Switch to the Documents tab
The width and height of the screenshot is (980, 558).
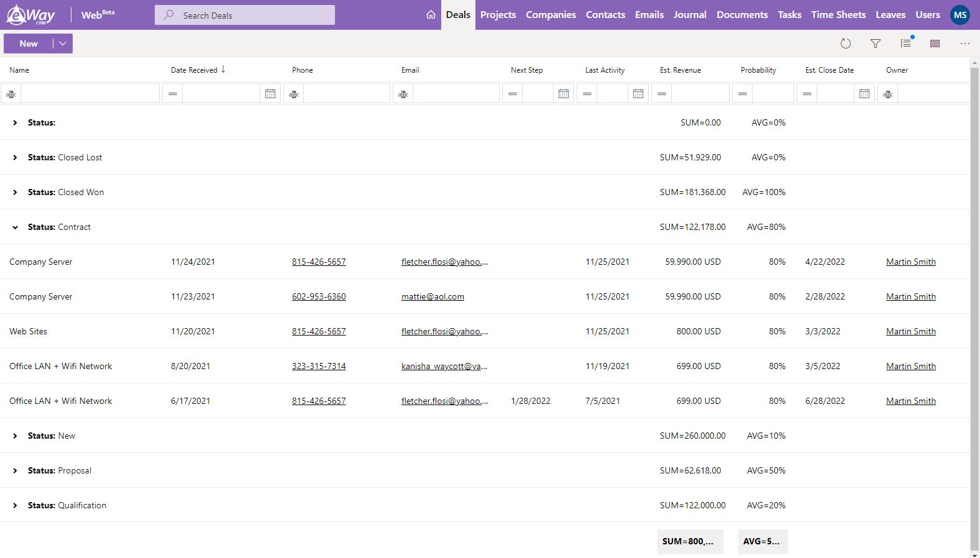click(x=742, y=15)
